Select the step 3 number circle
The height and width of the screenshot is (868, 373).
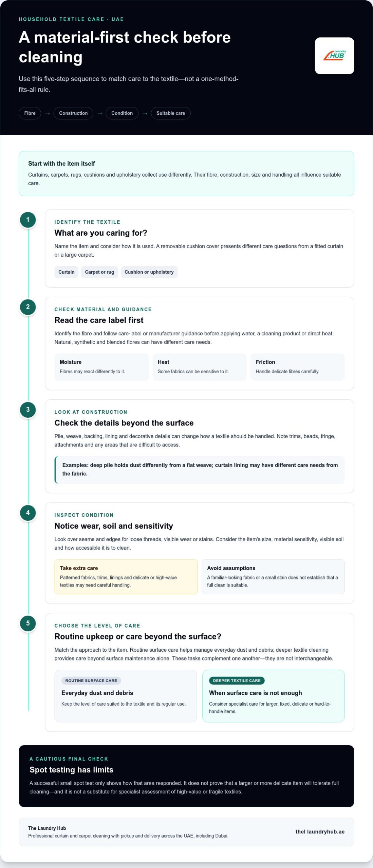click(28, 410)
